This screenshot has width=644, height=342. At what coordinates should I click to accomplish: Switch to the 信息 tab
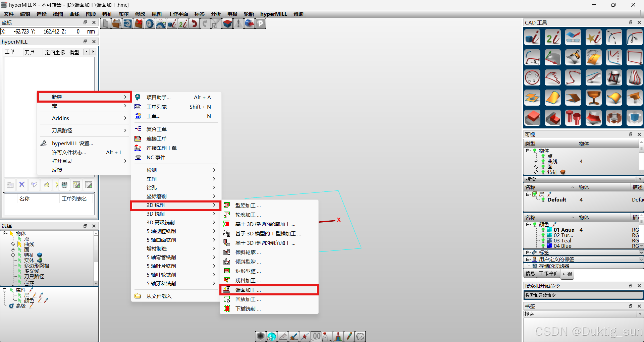tap(530, 273)
